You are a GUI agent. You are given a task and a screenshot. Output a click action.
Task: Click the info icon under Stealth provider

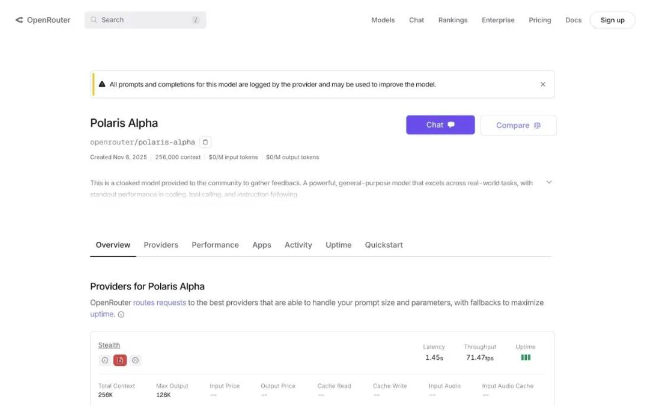(104, 360)
